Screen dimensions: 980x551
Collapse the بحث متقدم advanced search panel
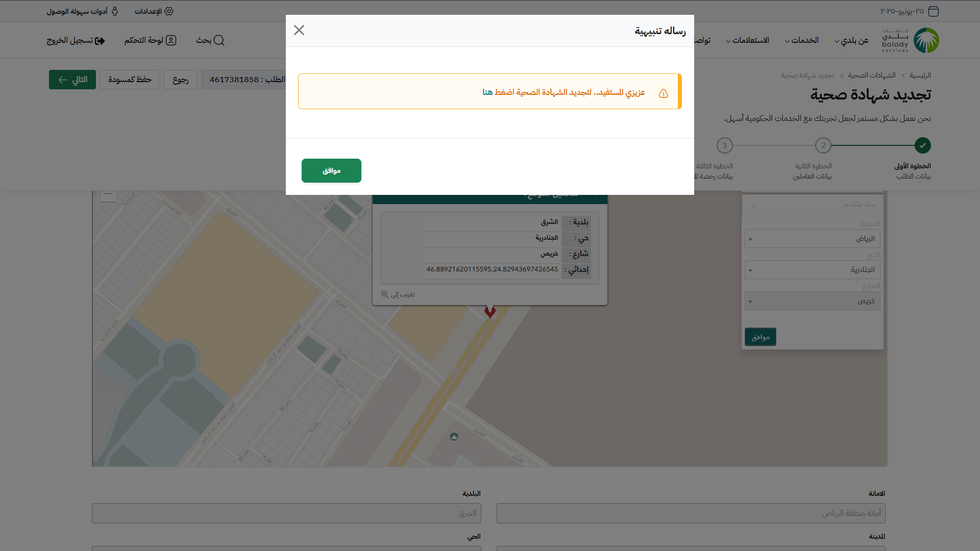click(754, 206)
